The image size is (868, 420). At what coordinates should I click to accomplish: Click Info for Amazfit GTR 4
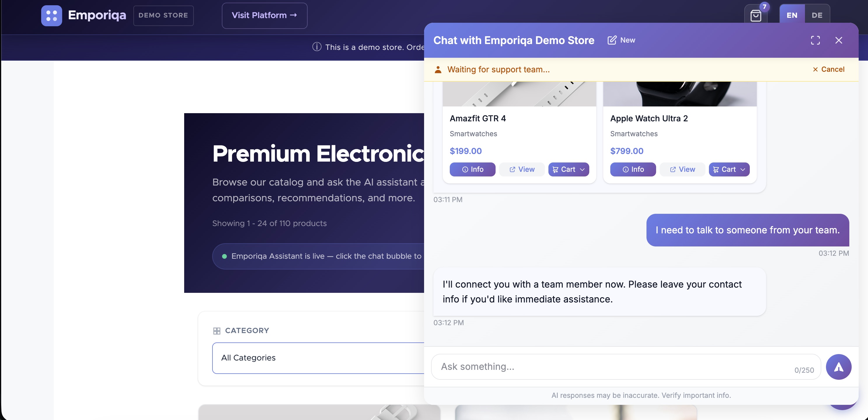[472, 169]
